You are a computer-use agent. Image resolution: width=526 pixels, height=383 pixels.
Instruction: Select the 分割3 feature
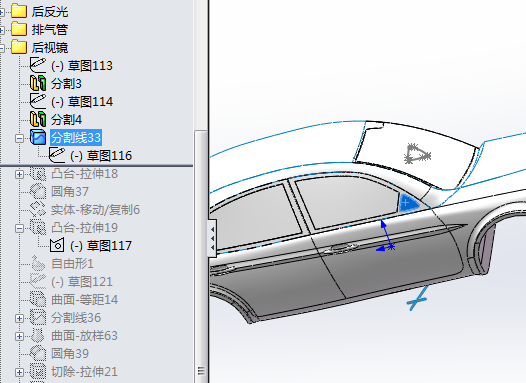pyautogui.click(x=66, y=84)
